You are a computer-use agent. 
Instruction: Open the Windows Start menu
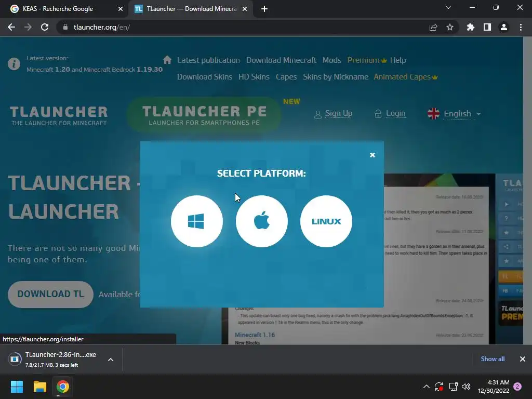(17, 387)
